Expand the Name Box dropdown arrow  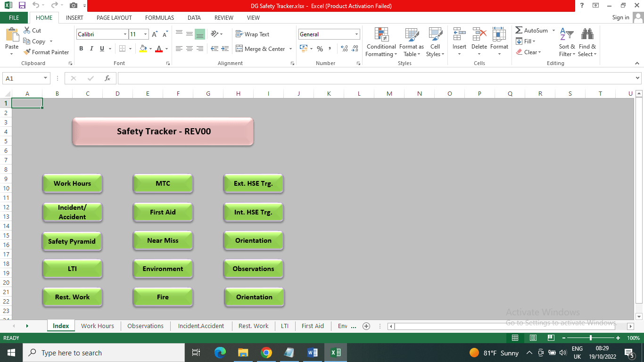(x=45, y=78)
